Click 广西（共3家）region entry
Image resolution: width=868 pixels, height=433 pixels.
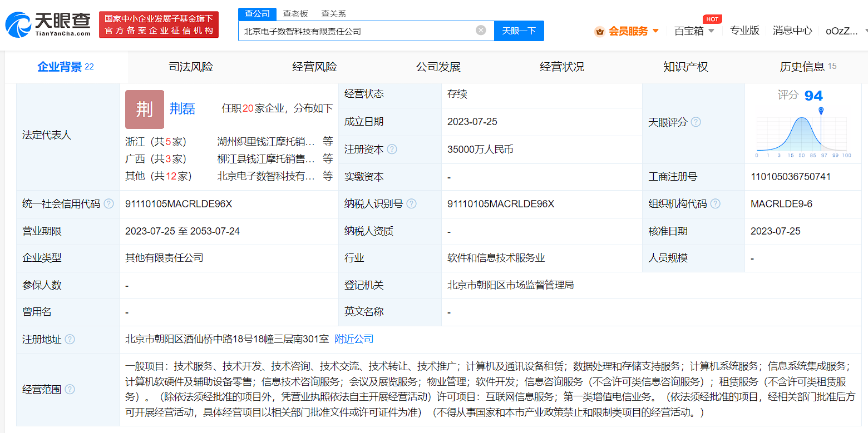point(156,159)
